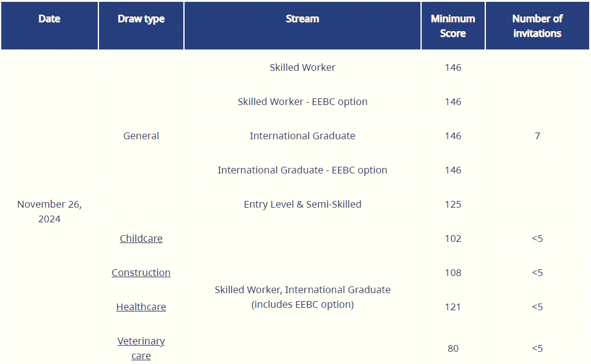Open the Healthcare draw type link

pyautogui.click(x=141, y=307)
